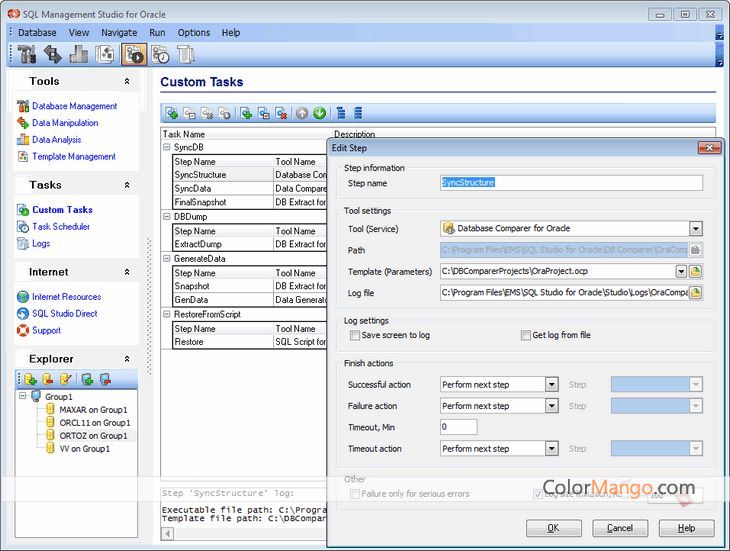The image size is (730, 551).
Task: Collapse the SyncDB task node
Action: (x=167, y=147)
